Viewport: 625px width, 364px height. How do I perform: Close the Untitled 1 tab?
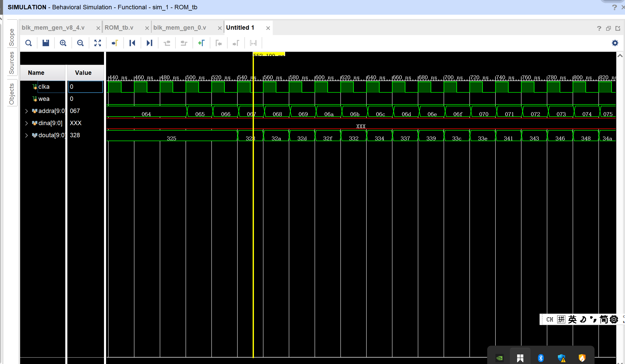(268, 28)
